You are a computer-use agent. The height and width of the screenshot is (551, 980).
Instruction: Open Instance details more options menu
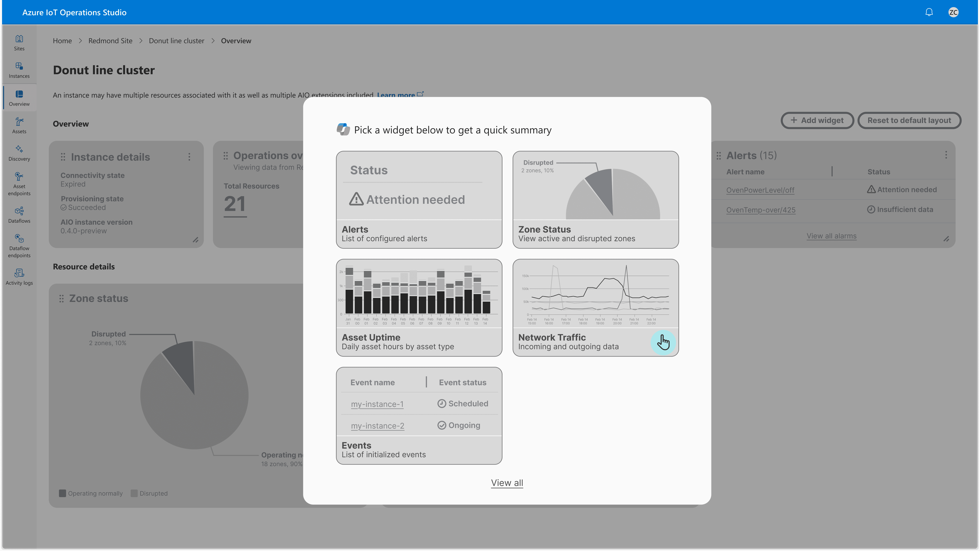(x=189, y=157)
